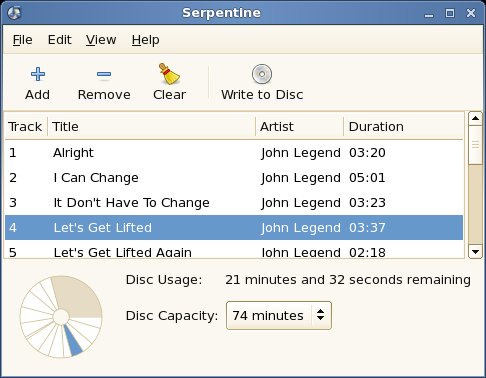The height and width of the screenshot is (378, 486).
Task: Click the Clear broom icon
Action: 169,74
